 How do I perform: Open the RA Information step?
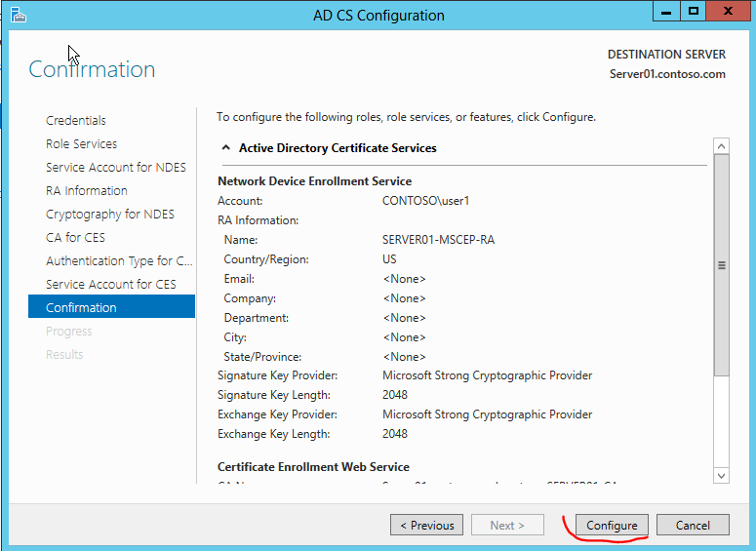[86, 190]
